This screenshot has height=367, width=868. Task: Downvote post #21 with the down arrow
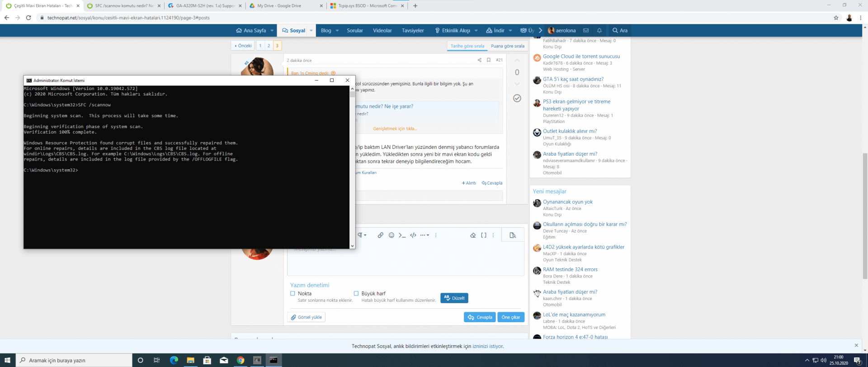(517, 84)
